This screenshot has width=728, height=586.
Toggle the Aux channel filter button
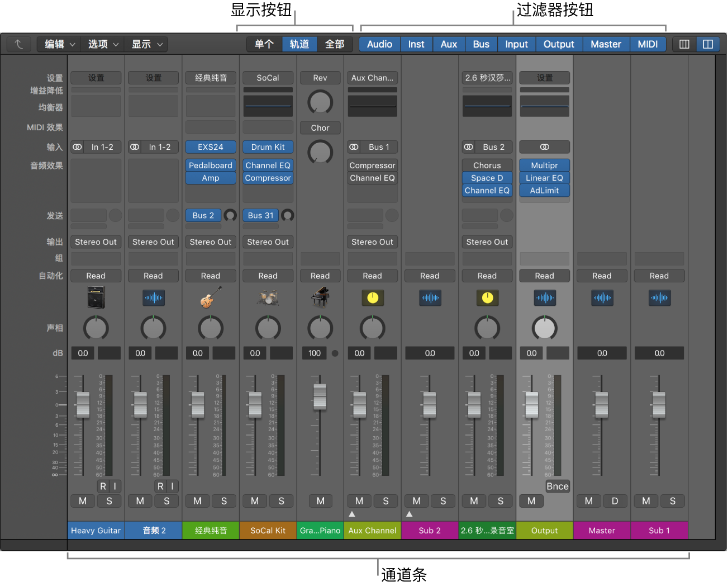coord(449,44)
